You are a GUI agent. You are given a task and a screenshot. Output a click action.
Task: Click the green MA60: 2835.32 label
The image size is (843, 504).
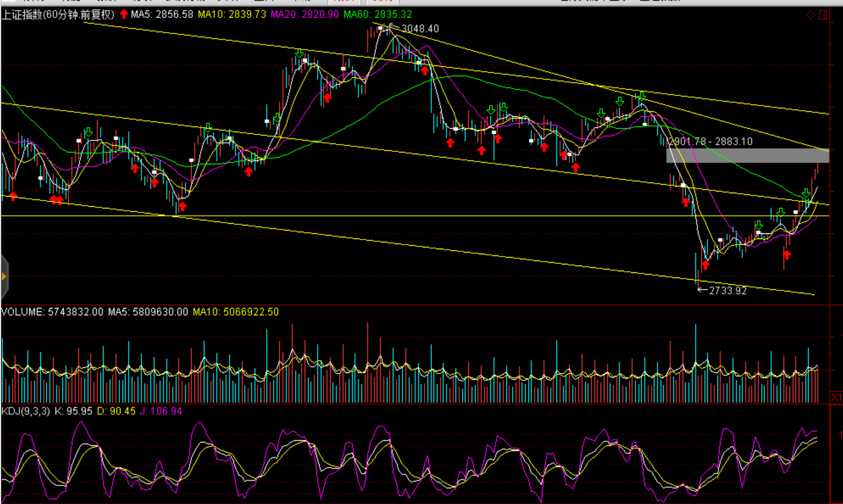pos(378,14)
